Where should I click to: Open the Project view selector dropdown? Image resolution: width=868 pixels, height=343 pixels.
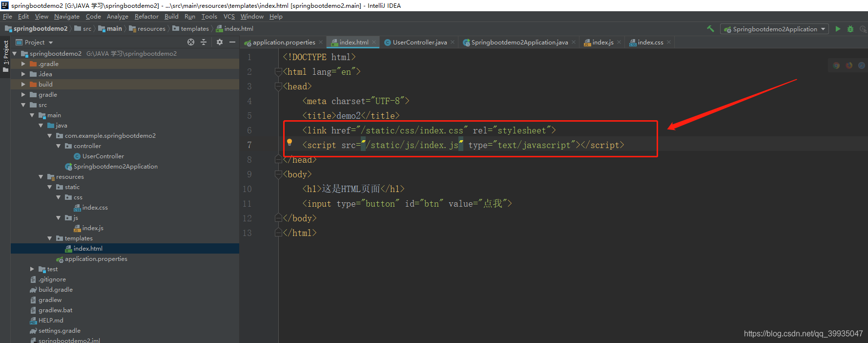[34, 43]
